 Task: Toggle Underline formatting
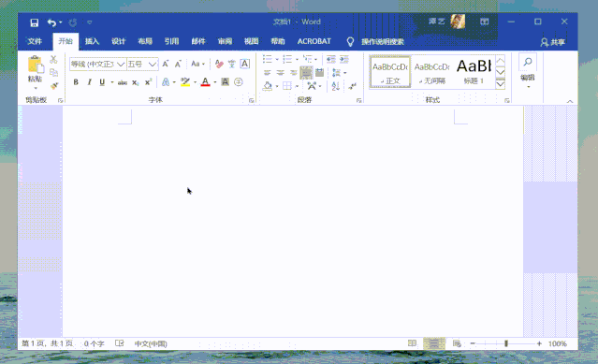[102, 82]
